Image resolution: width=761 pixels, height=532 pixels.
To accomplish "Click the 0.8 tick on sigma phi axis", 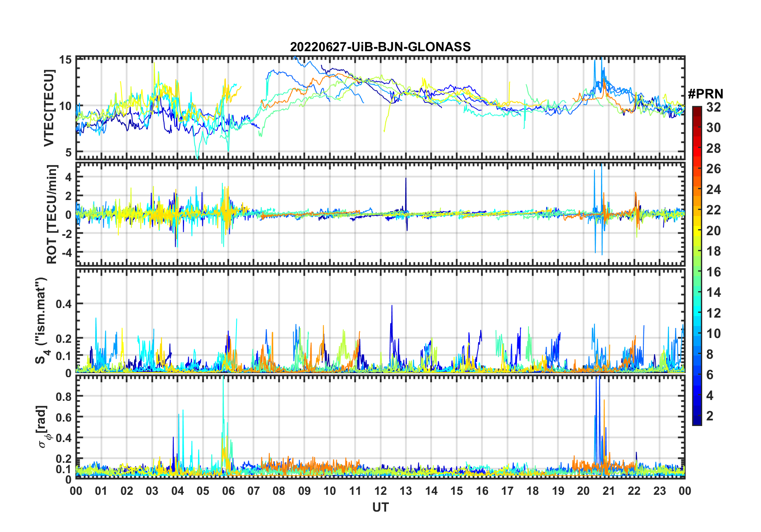I will 64,396.
